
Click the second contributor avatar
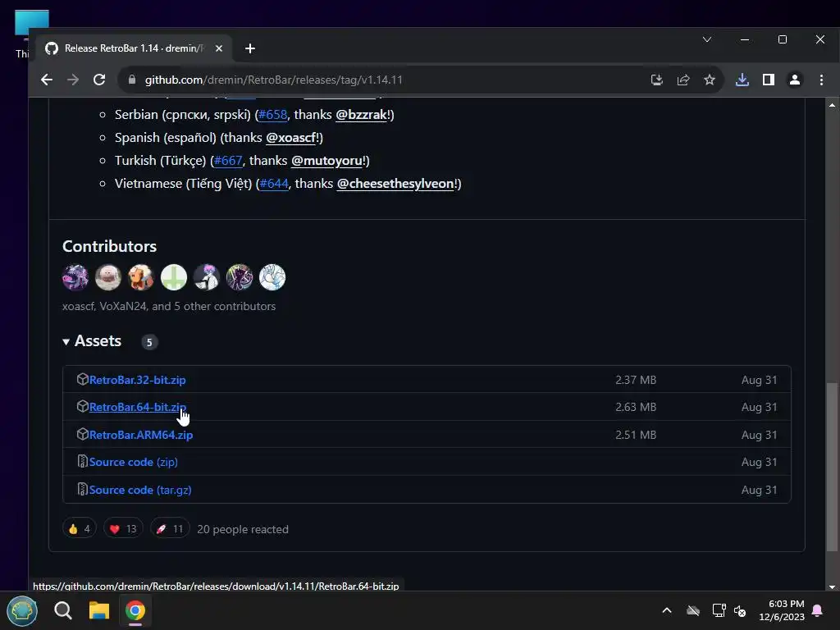pyautogui.click(x=108, y=277)
